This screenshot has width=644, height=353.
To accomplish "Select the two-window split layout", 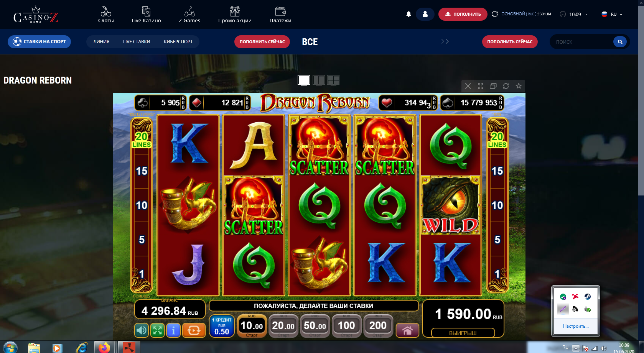I will coord(319,80).
